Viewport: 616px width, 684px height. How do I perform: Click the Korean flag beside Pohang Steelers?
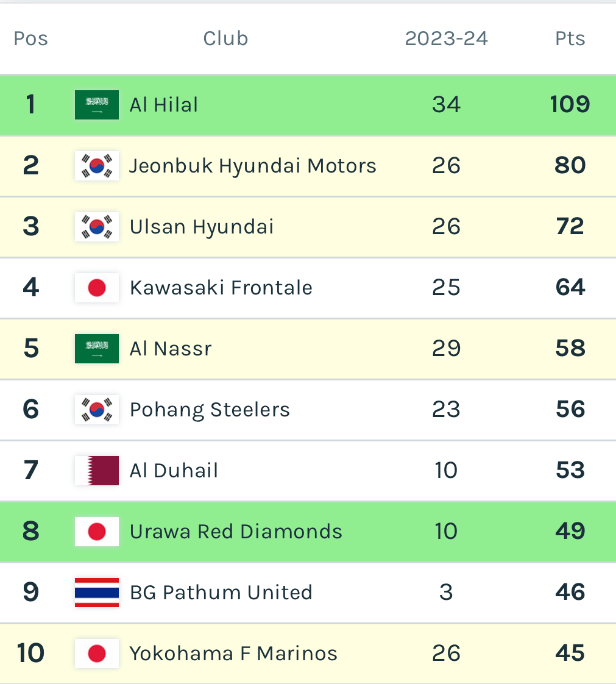[x=97, y=410]
